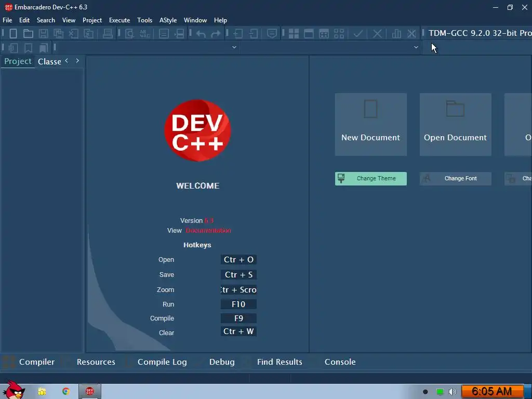The height and width of the screenshot is (399, 532).
Task: Click the New Document tile
Action: [370, 125]
